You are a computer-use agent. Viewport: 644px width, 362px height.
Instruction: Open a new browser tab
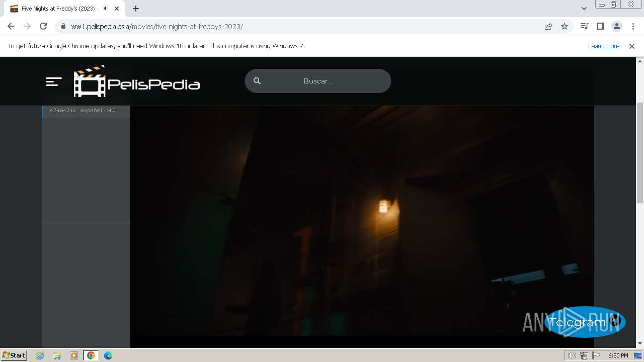136,9
